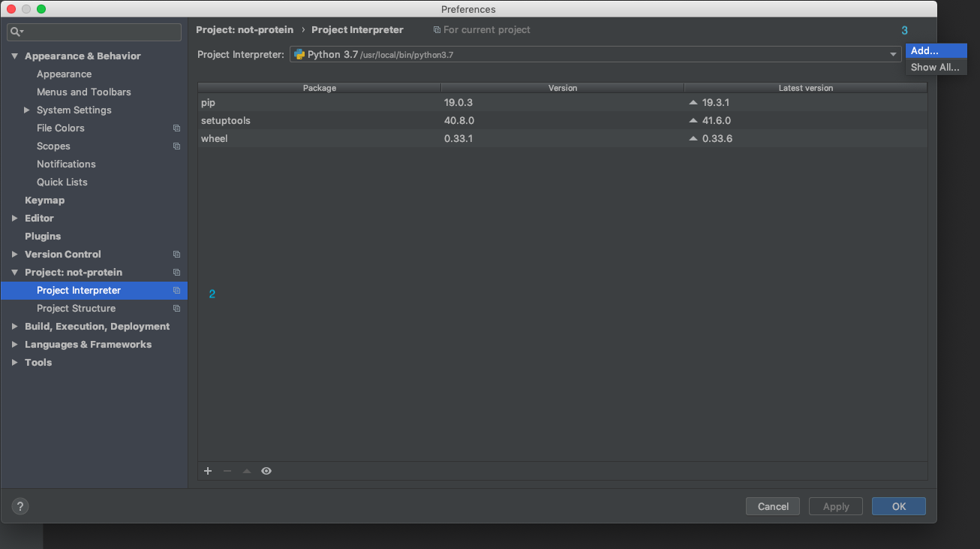
Task: Select the pip package row
Action: point(563,102)
